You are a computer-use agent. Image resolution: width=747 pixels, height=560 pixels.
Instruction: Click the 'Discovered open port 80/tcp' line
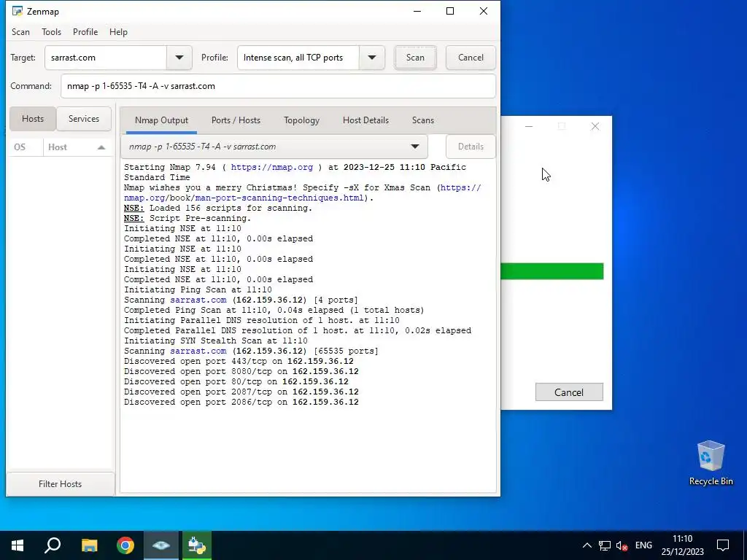pyautogui.click(x=236, y=382)
